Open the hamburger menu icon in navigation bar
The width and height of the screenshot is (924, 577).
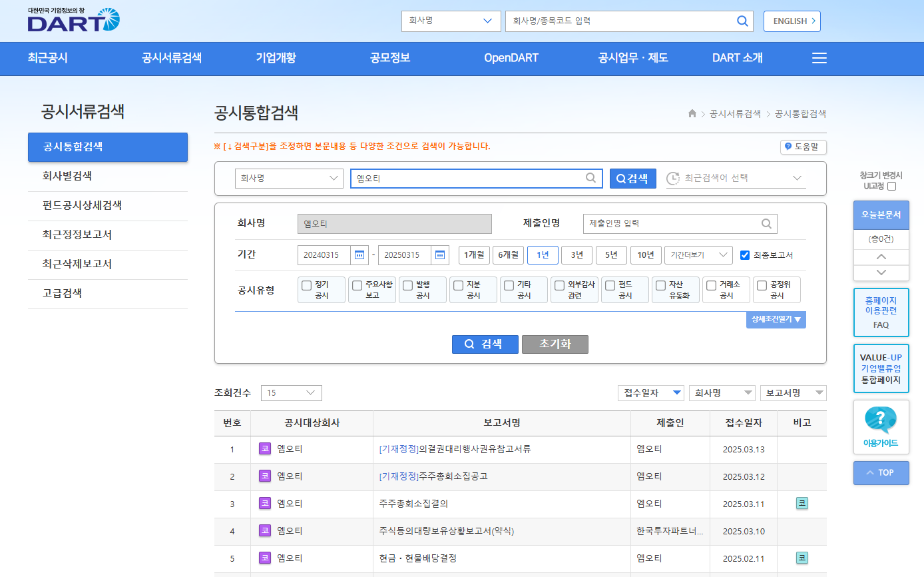pos(819,58)
